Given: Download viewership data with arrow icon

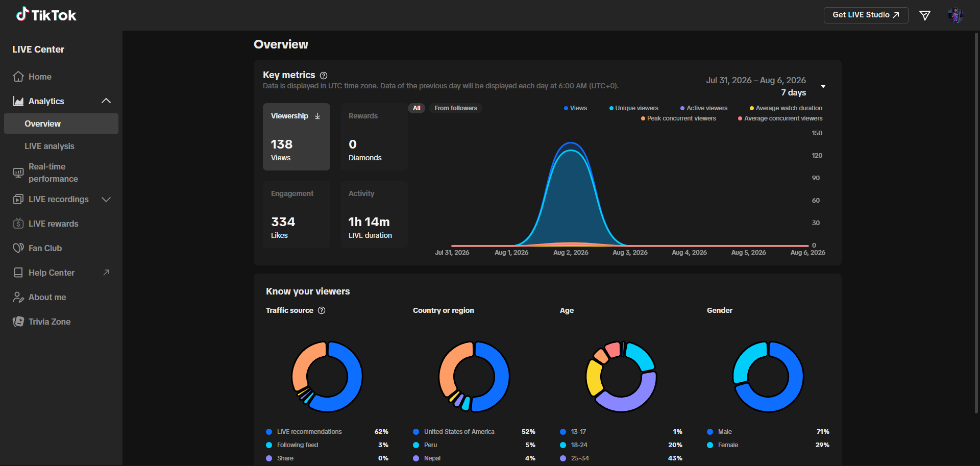Looking at the screenshot, I should (x=317, y=116).
